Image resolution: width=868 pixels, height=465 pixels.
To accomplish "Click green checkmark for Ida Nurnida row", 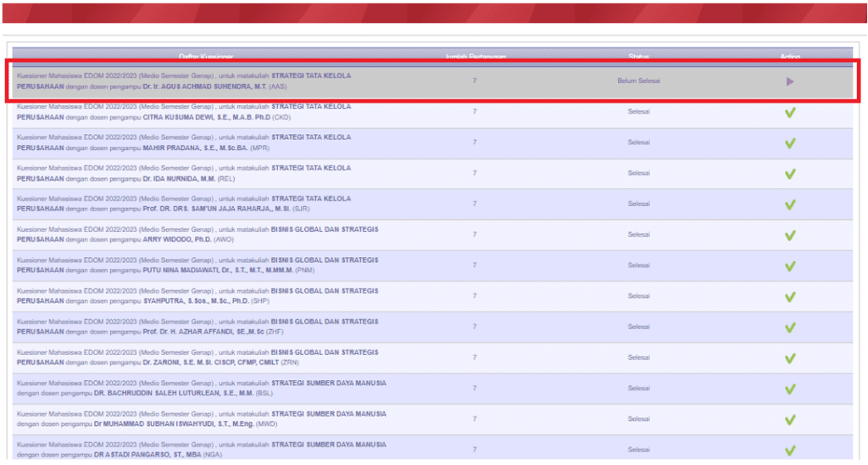I will (x=790, y=174).
